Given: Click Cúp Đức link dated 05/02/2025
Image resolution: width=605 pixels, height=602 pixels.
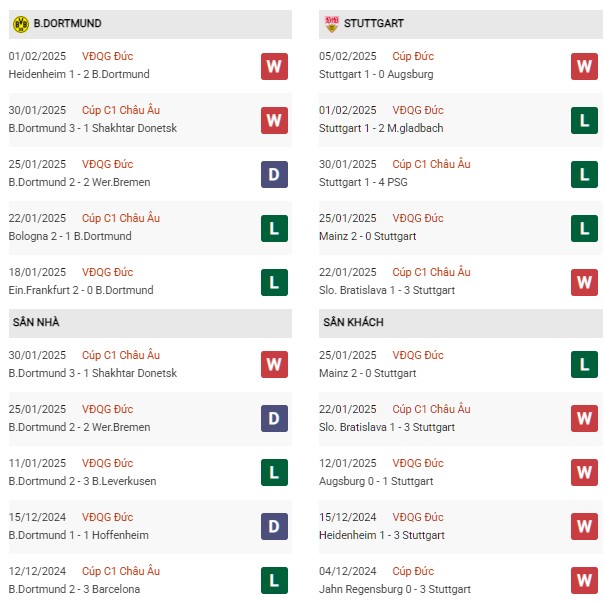Looking at the screenshot, I should coord(413,56).
